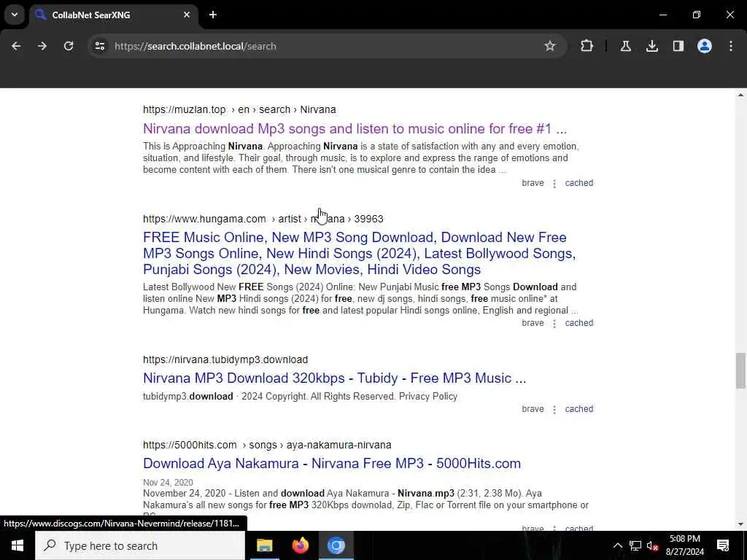Click the page vertical scrollbar thumb
Image resolution: width=747 pixels, height=560 pixels.
tap(740, 370)
